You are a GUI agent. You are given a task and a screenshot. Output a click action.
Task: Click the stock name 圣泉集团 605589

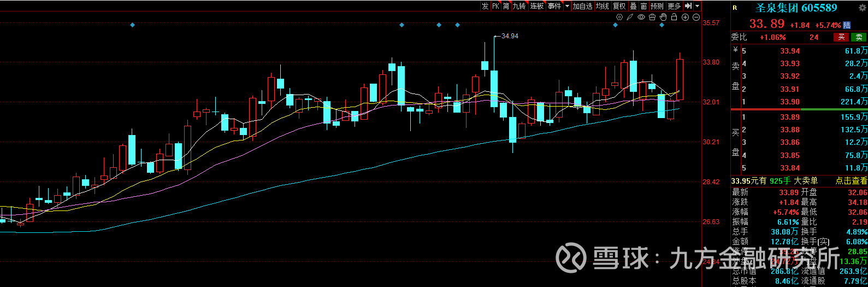[796, 8]
